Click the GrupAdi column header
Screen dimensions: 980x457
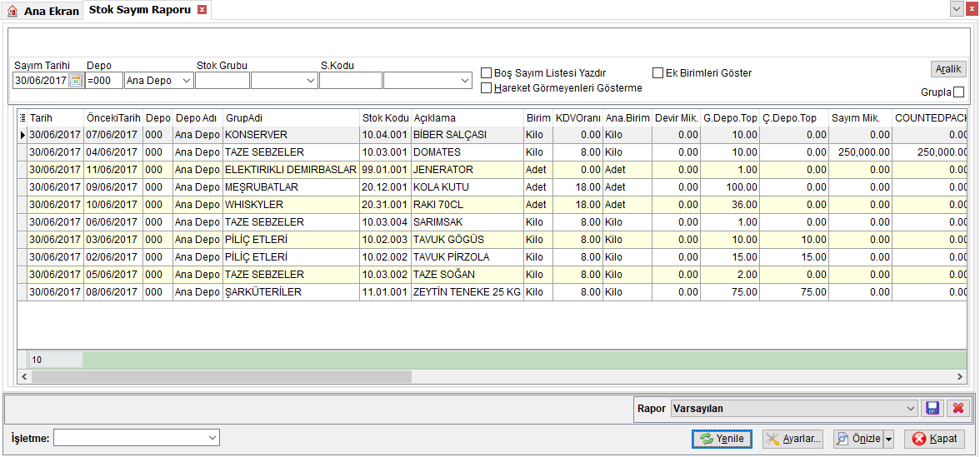point(292,118)
